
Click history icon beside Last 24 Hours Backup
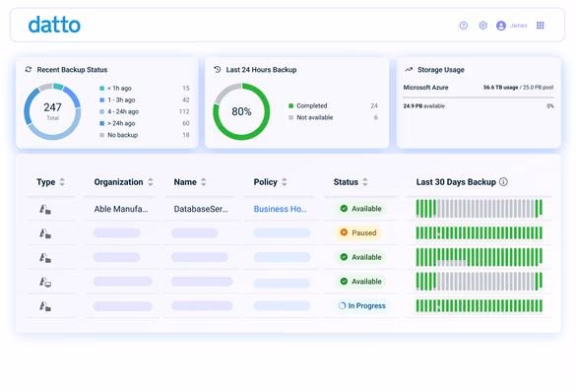coord(218,69)
